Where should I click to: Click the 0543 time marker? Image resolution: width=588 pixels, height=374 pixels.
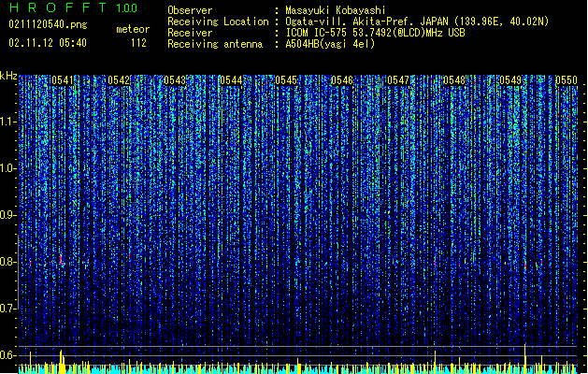[x=175, y=80]
